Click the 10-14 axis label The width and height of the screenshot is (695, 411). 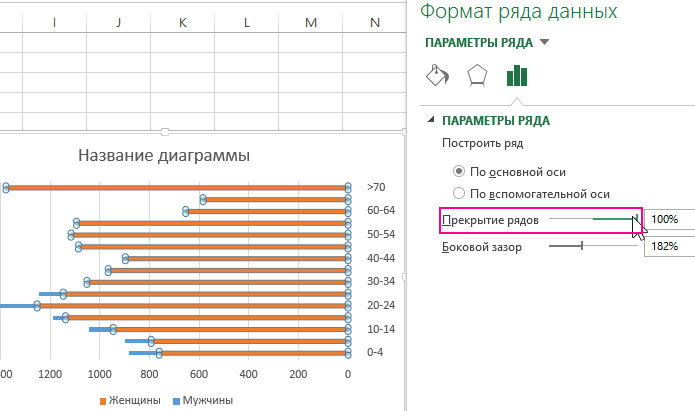(381, 329)
